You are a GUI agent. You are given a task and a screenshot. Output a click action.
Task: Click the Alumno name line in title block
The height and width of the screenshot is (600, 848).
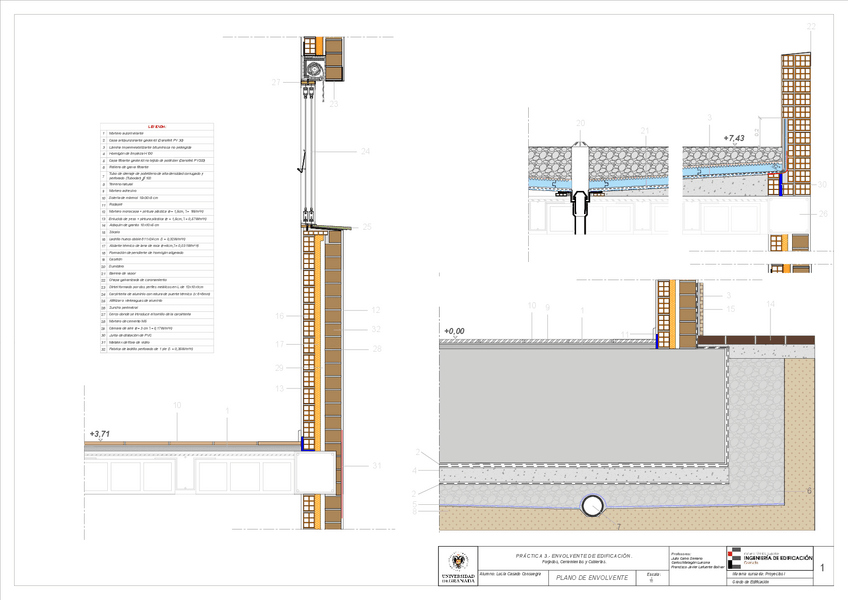(510, 573)
